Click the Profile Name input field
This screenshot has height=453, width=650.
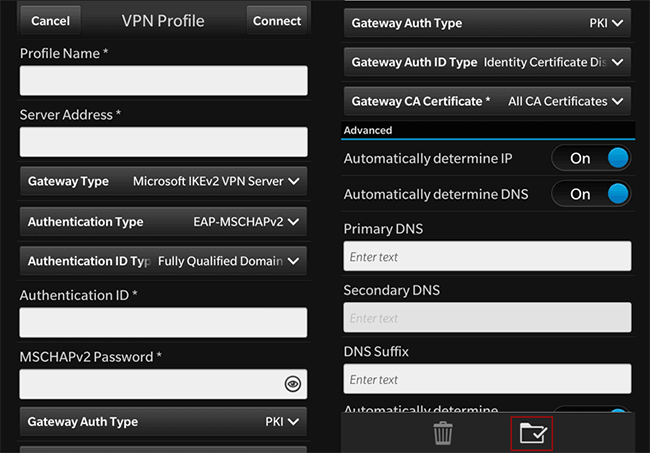point(163,81)
